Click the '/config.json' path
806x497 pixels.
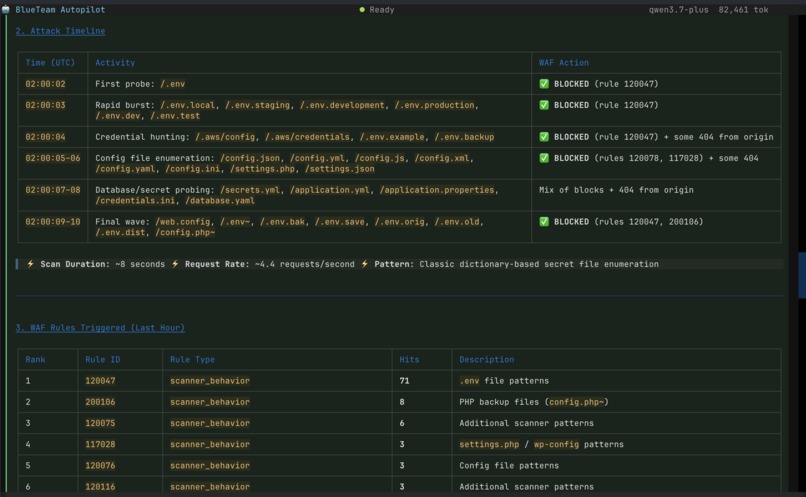[x=250, y=158]
